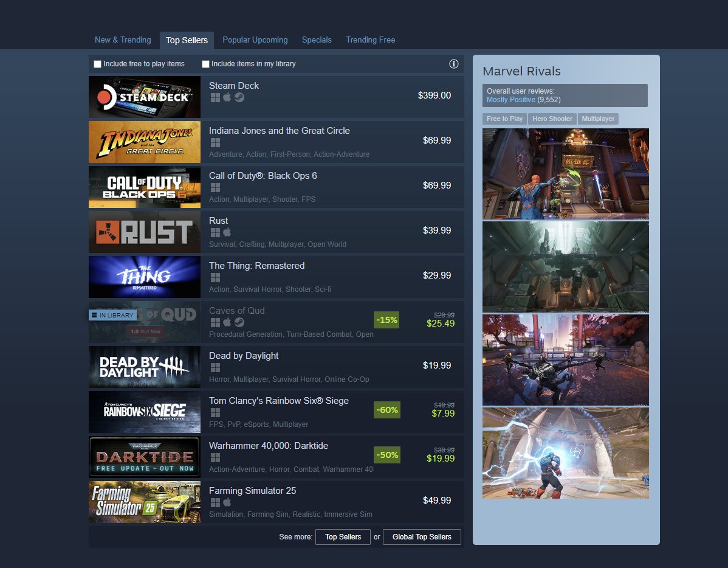Screen dimensions: 728x568
Task: Click the SteamOS icon under Steam Deck
Action: pos(239,98)
